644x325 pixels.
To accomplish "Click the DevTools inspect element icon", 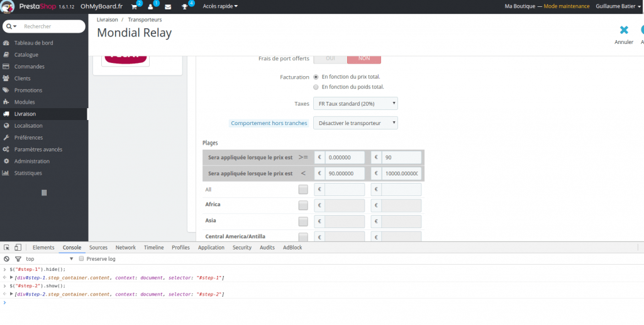I will pos(6,248).
